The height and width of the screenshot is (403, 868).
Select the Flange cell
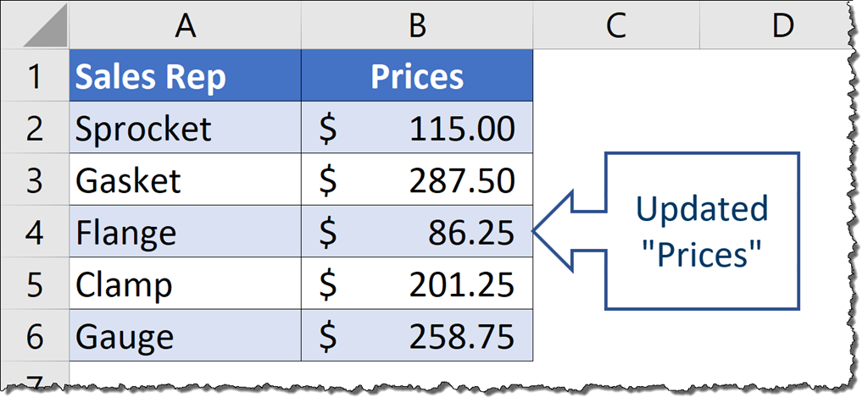pos(185,232)
